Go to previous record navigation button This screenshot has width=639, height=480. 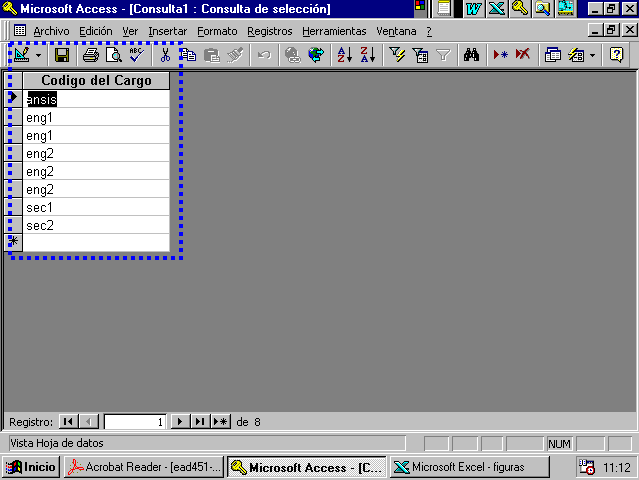pos(89,421)
